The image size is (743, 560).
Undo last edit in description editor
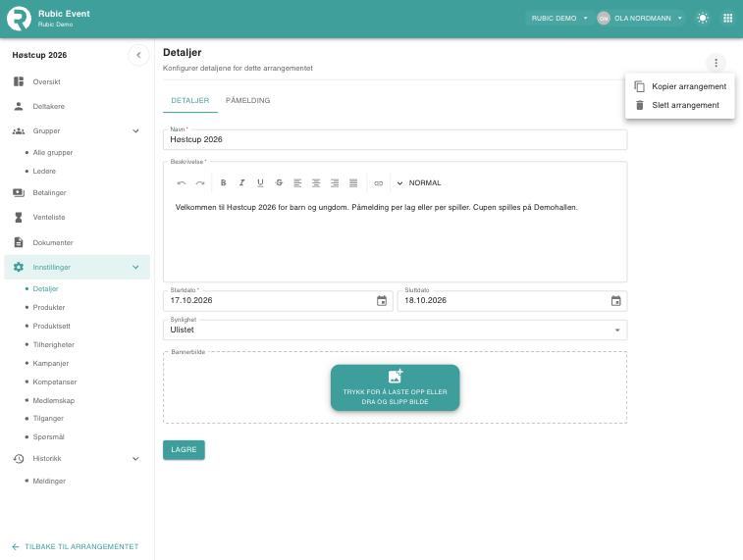(181, 183)
